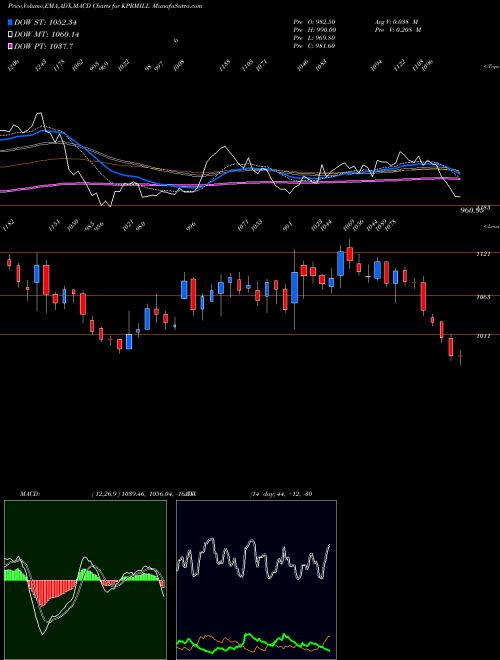Click the 'Pre C: 981.60' value

click(x=314, y=46)
